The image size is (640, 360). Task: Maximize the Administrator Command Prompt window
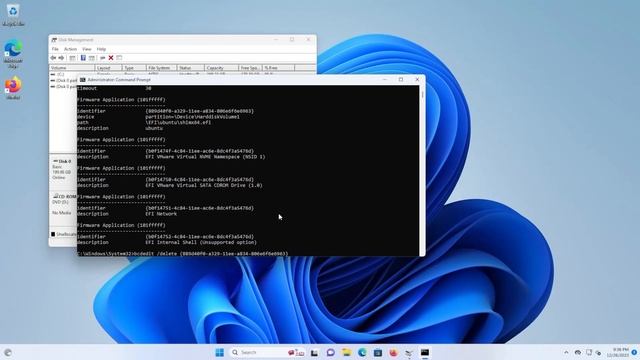(401, 80)
